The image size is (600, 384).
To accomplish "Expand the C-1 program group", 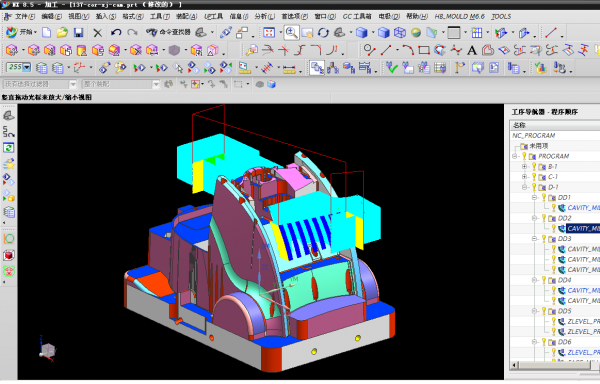I will 524,177.
